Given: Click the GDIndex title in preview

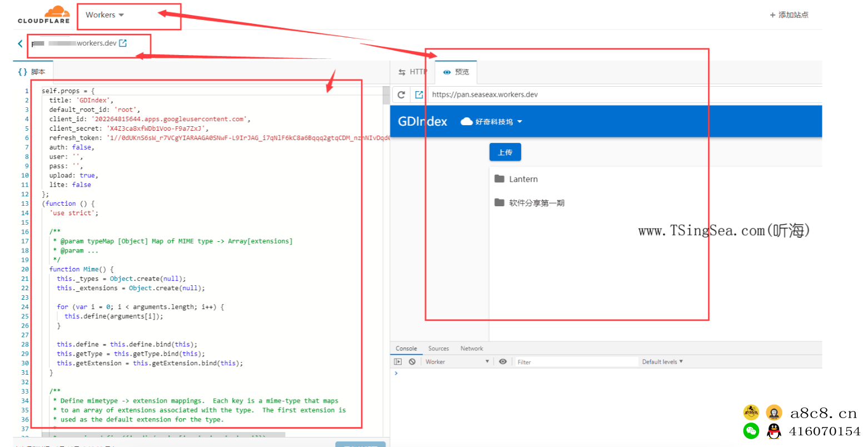Looking at the screenshot, I should [422, 121].
